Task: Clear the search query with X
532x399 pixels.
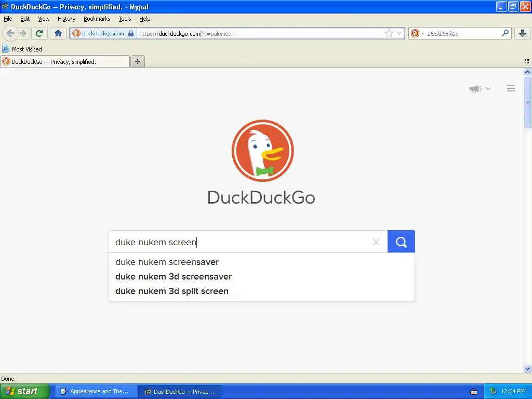Action: 376,242
